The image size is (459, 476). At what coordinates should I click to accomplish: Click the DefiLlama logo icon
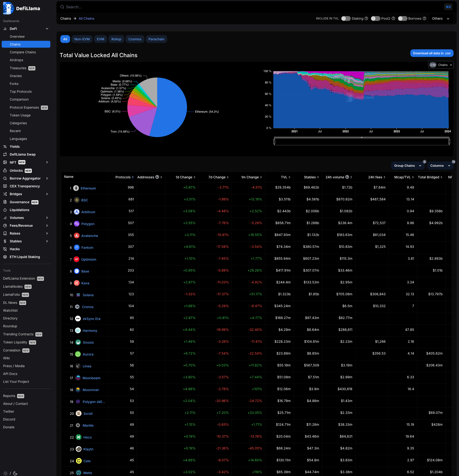[9, 8]
